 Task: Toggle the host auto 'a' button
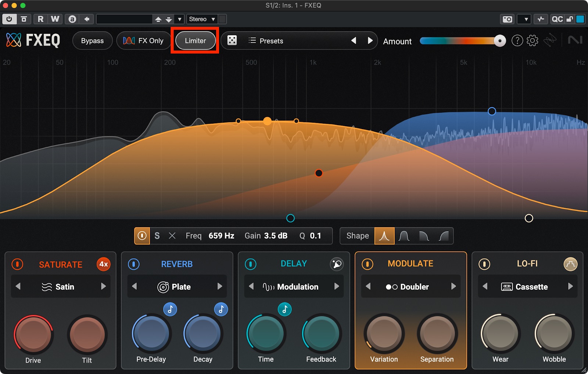(72, 19)
